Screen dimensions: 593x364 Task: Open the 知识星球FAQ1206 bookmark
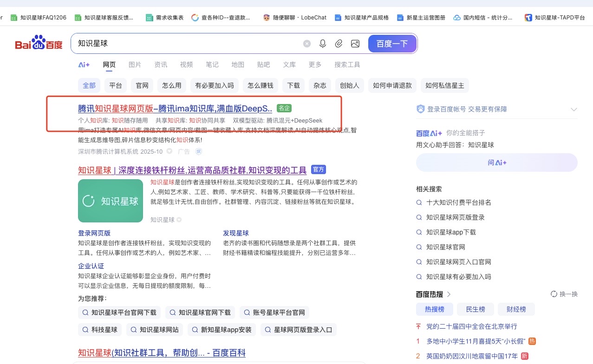[39, 18]
